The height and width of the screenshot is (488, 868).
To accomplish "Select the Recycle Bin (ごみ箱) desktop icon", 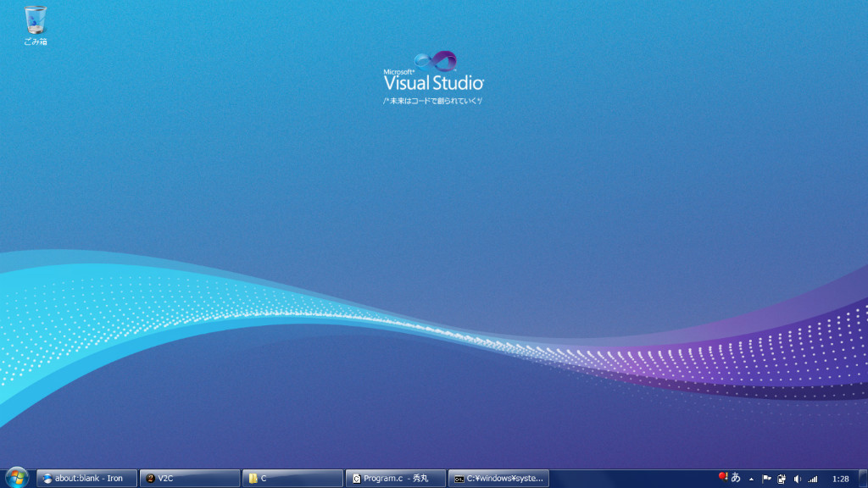I will click(36, 26).
